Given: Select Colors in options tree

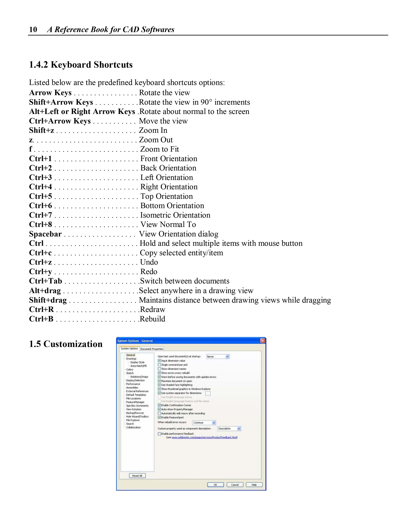Looking at the screenshot, I should click(130, 370).
